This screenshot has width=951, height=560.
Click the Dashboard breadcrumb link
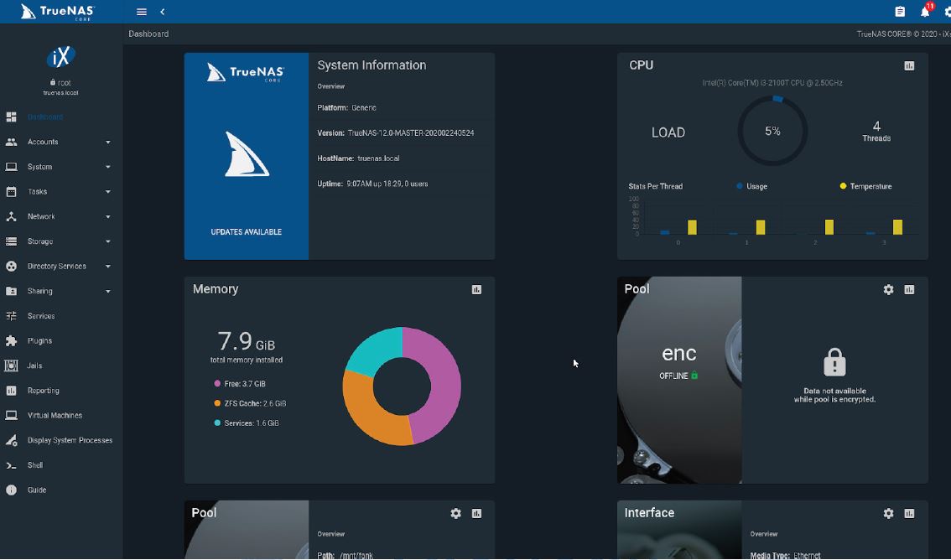click(x=148, y=34)
